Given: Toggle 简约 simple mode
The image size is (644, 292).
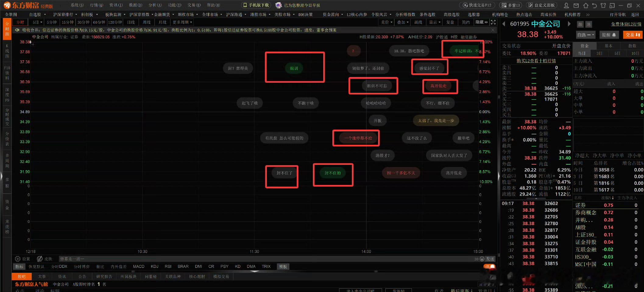Looking at the screenshot, I should click(466, 22).
